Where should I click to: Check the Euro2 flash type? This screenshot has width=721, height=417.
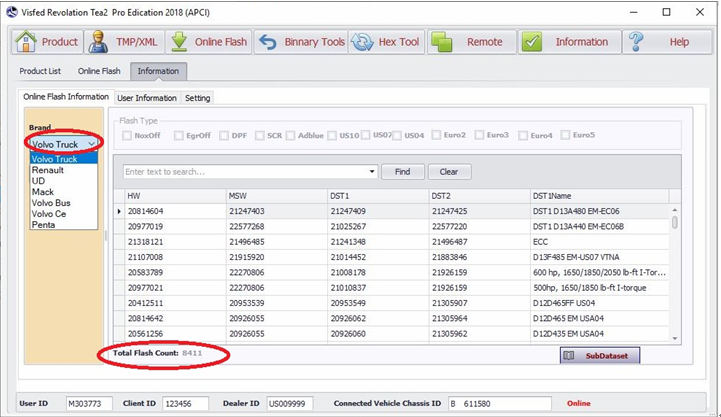pos(436,135)
